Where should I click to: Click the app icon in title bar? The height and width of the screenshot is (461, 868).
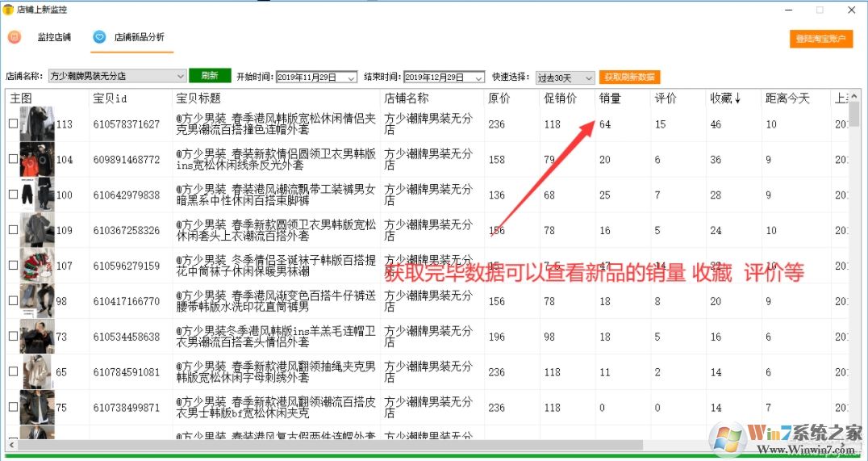click(8, 10)
